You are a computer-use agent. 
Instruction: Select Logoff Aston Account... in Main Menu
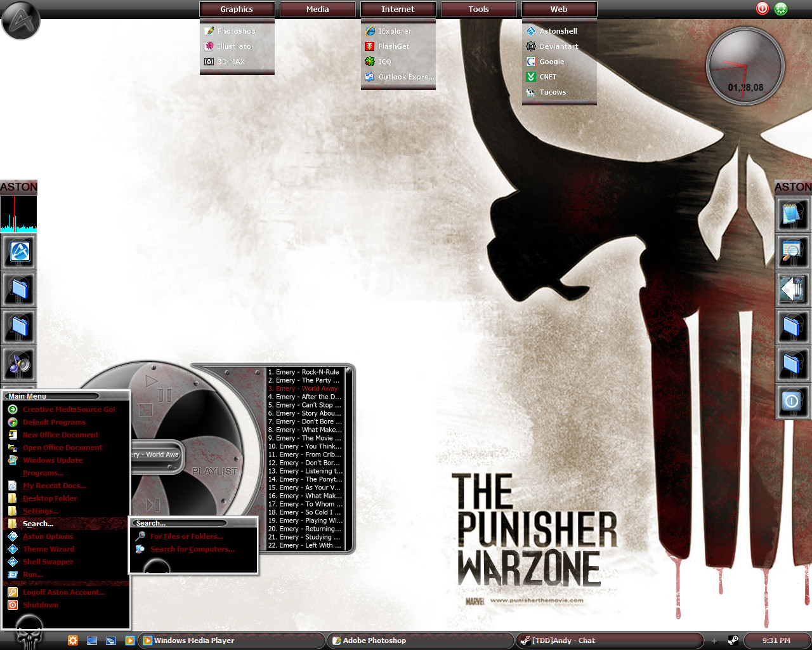[x=67, y=592]
